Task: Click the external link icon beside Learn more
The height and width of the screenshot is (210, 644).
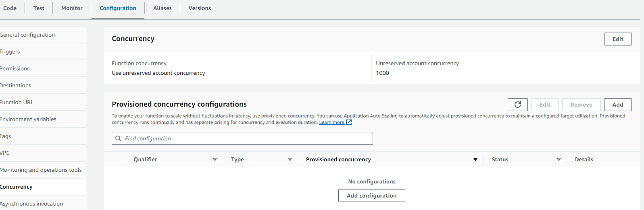Action: click(x=349, y=122)
